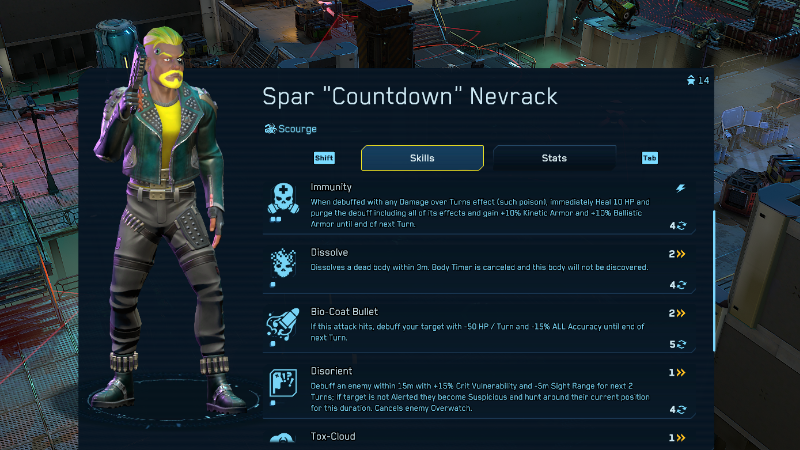Select the Immunity skull gas-mask skill icon
Image resolution: width=800 pixels, height=450 pixels.
pos(283,198)
